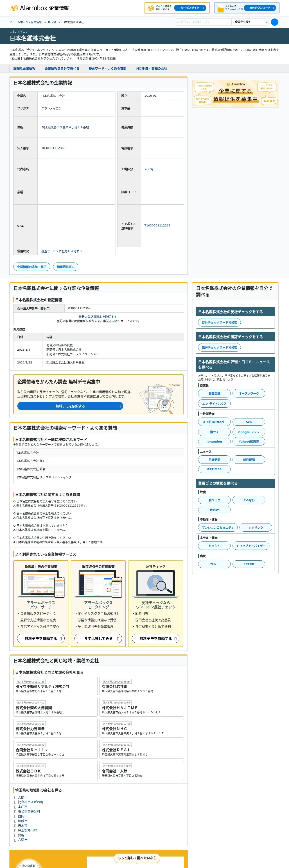
Task: Open エン ライトハウス review link
Action: 214,403
